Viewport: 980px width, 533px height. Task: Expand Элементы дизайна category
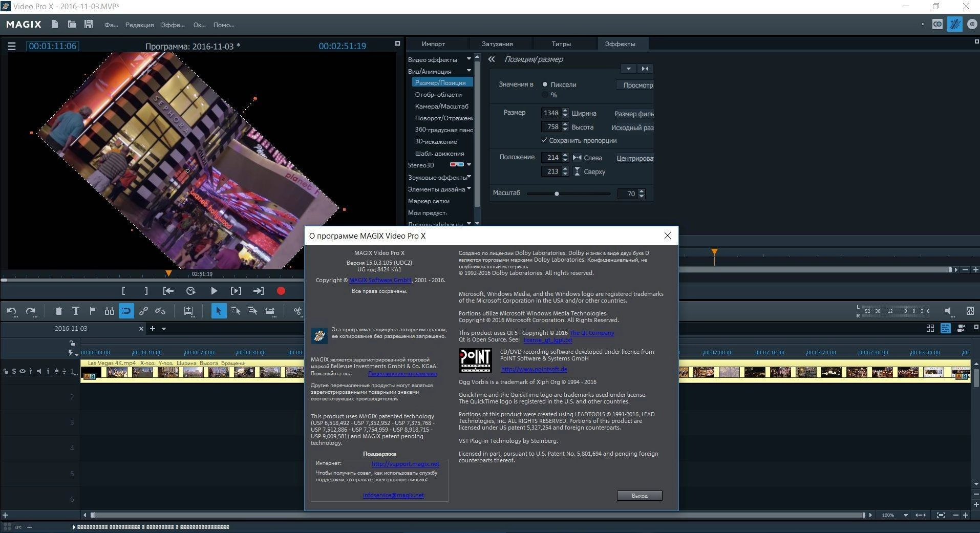468,188
